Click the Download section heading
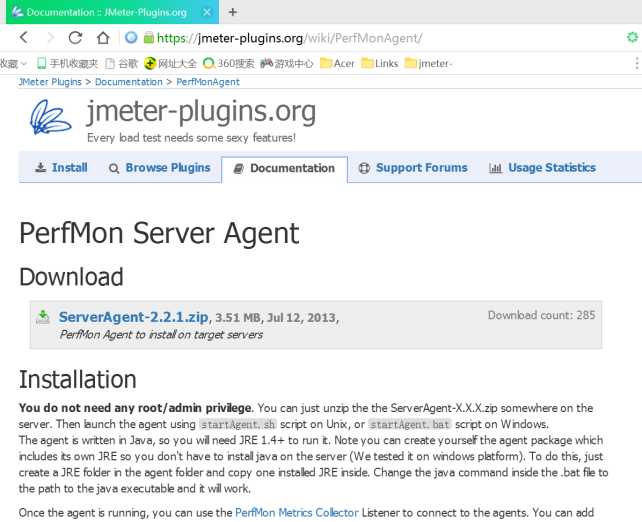This screenshot has width=642, height=522. pyautogui.click(x=71, y=277)
